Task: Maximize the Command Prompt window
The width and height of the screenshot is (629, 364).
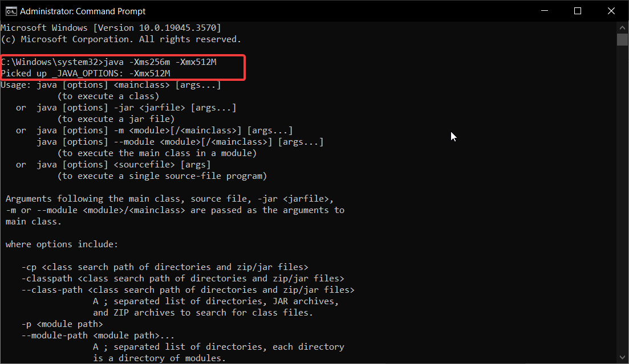Action: [578, 11]
